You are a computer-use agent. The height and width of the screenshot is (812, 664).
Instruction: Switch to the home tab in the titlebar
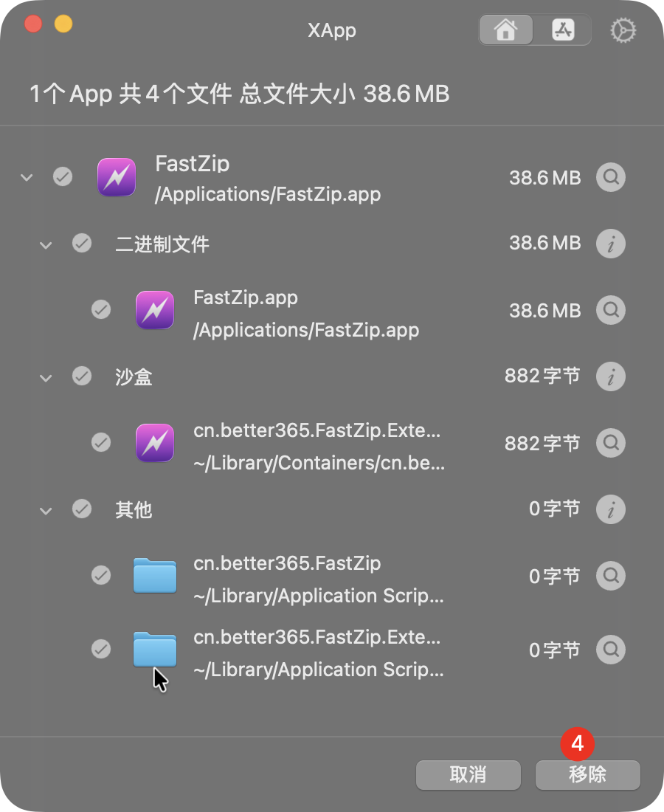coord(505,30)
